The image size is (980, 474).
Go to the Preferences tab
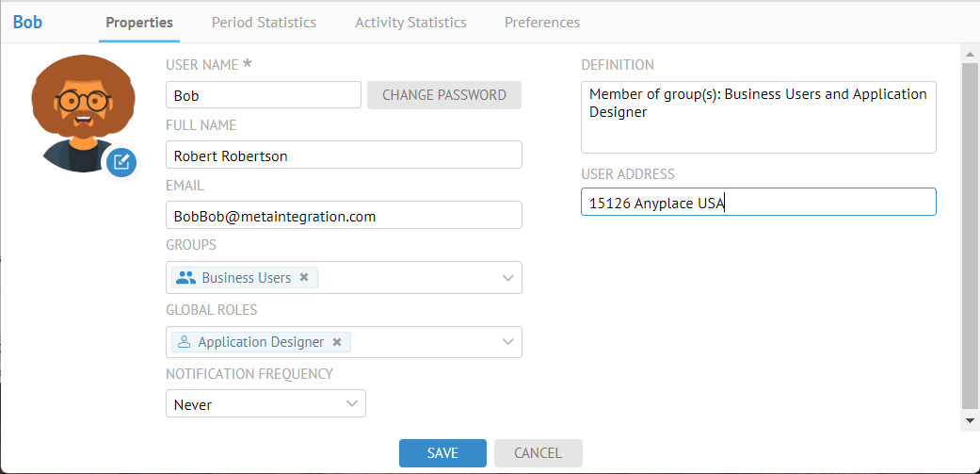point(542,23)
